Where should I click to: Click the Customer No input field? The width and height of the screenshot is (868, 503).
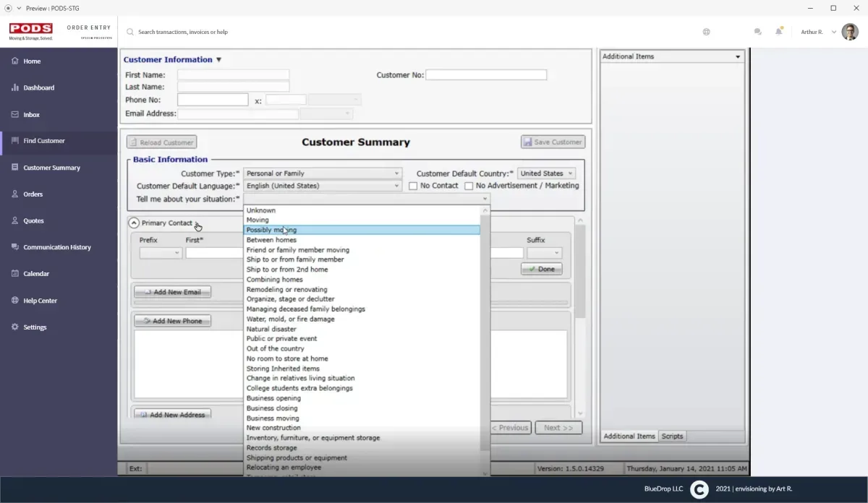coord(486,75)
